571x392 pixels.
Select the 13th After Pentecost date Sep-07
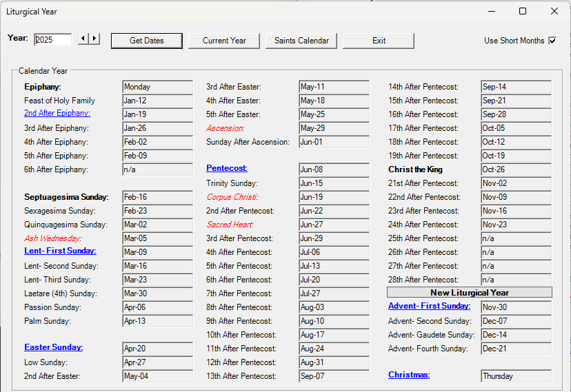(334, 376)
